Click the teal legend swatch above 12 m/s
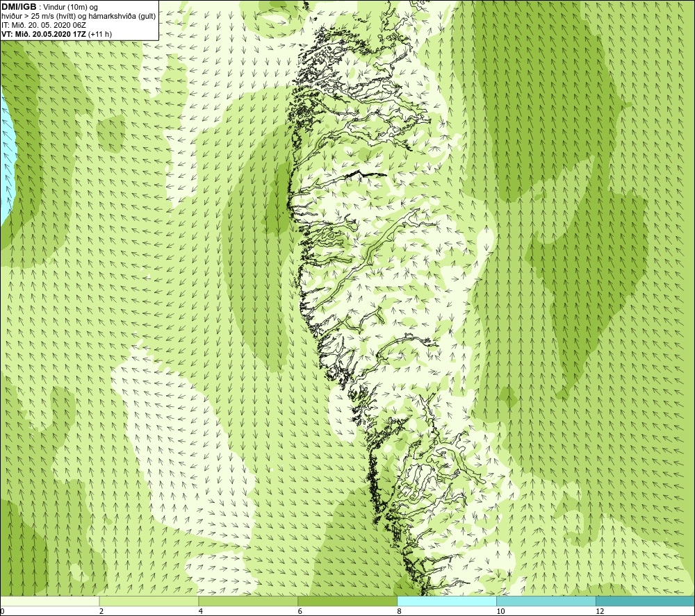This screenshot has height=616, width=695. (x=646, y=601)
